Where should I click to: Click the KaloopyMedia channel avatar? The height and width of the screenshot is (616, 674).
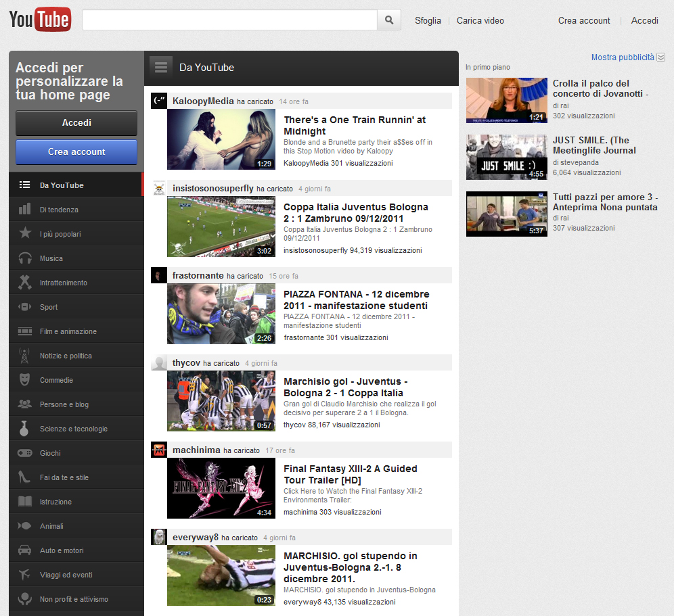pyautogui.click(x=159, y=101)
